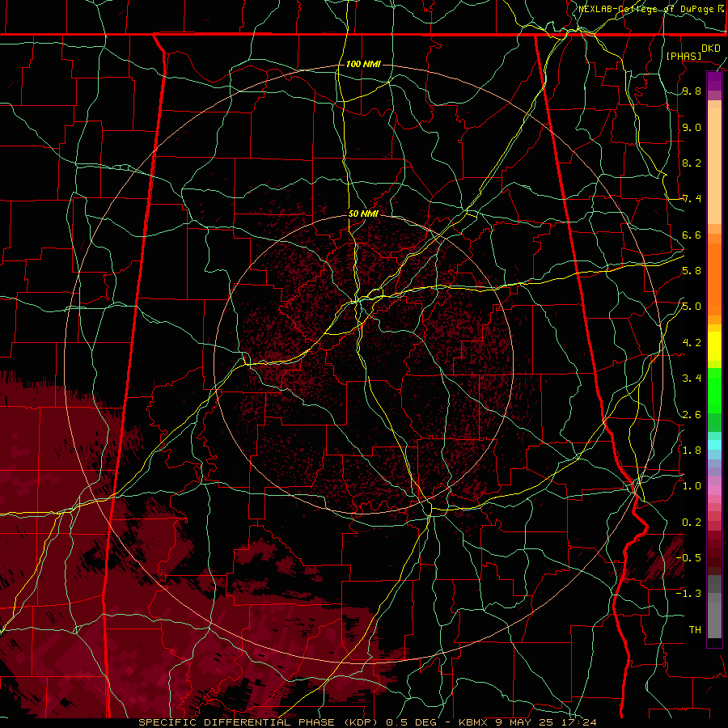Click the 5.0 value on the color scale
This screenshot has height=728, width=728.
click(692, 307)
